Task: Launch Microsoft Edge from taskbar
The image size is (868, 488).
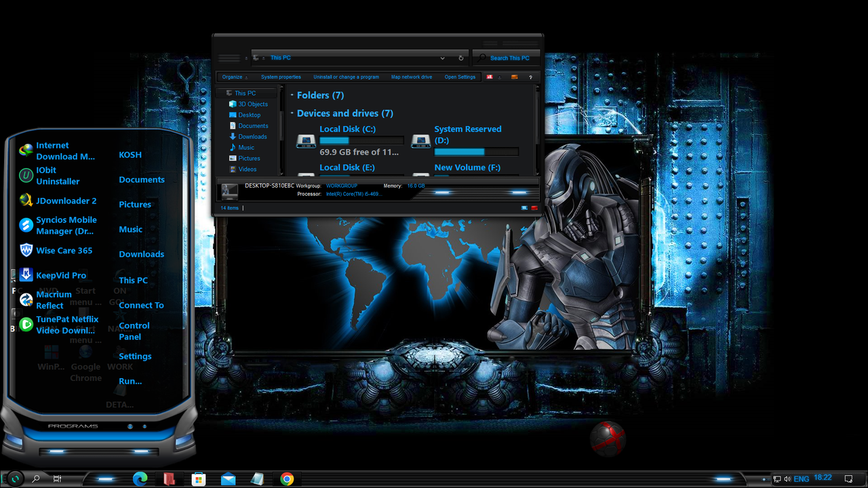Action: (140, 479)
